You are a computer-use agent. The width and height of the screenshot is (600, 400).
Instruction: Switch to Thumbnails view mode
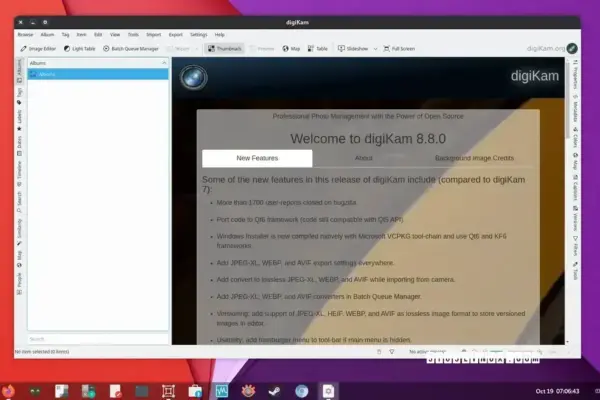(x=225, y=49)
